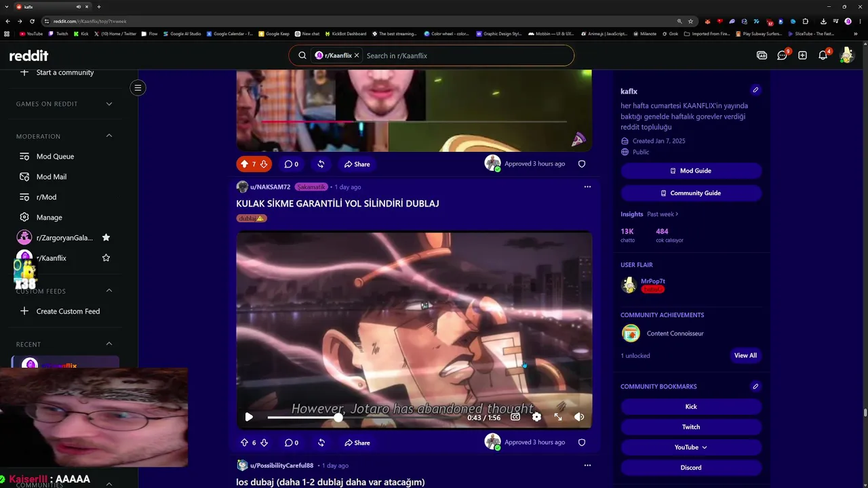Open comments on the NAKSAM72 post
This screenshot has height=488, width=868.
tap(292, 443)
